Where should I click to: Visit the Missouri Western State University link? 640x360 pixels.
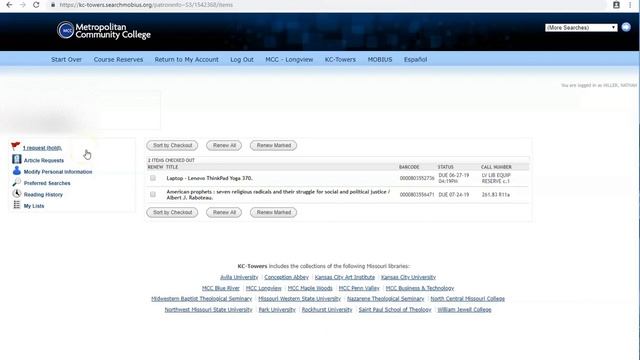300,299
